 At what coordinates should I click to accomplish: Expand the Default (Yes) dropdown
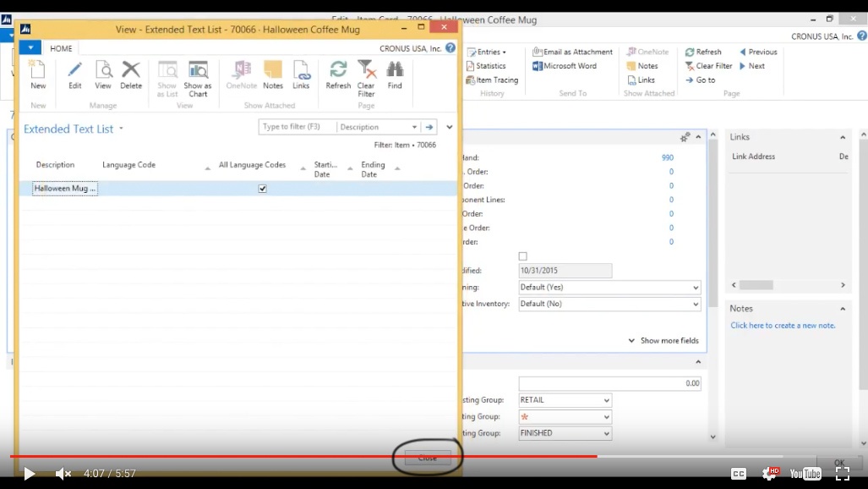pos(696,288)
